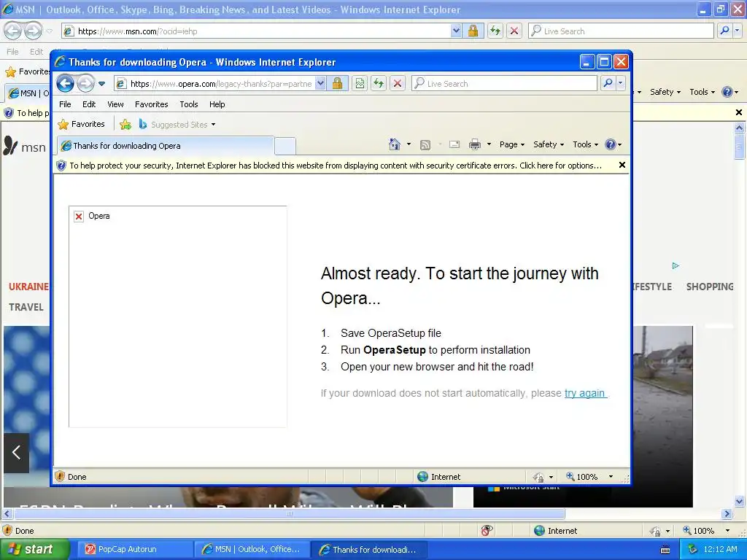The height and width of the screenshot is (560, 747).
Task: Click the security information bar message
Action: tap(336, 166)
